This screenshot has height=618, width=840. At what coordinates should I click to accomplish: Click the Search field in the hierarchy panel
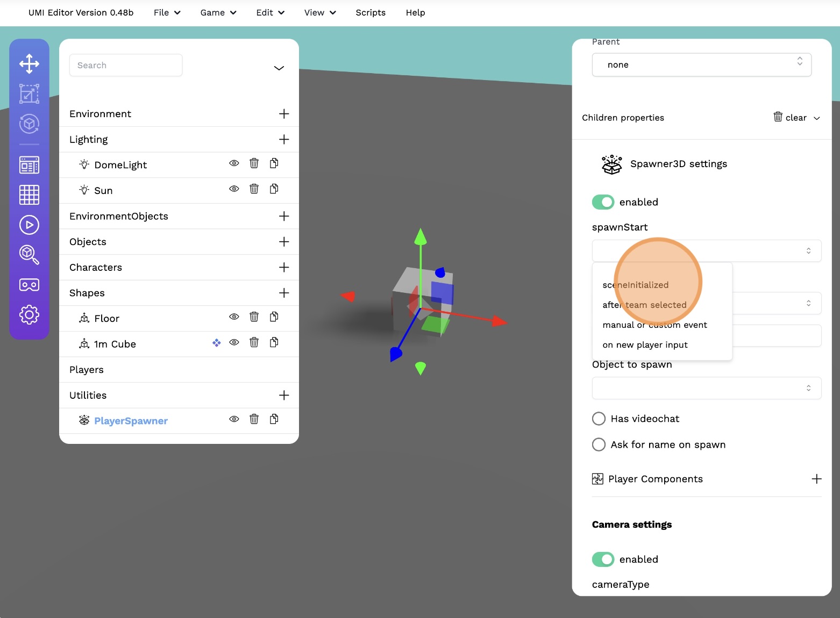126,65
